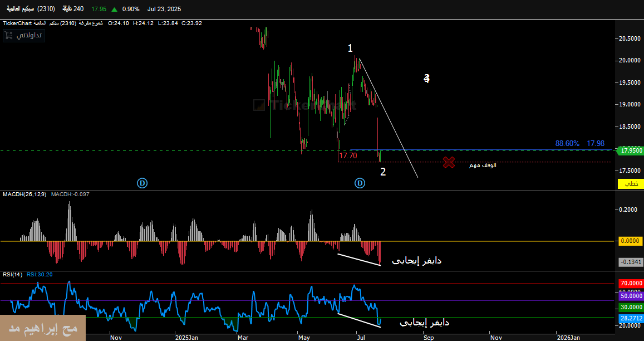Select the red X stop-loss marker
This screenshot has width=644, height=341.
[449, 162]
